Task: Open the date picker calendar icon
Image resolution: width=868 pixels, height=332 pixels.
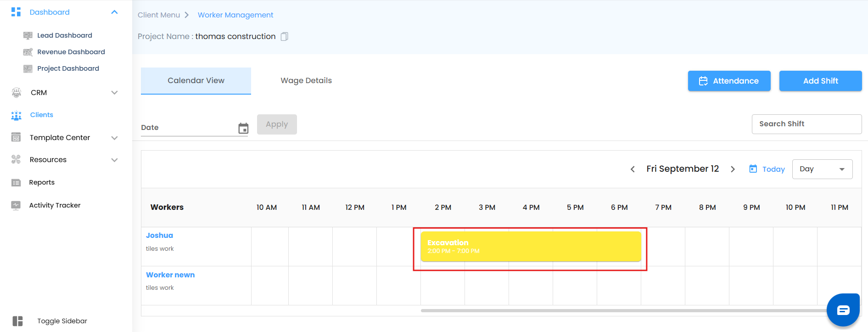Action: [243, 128]
